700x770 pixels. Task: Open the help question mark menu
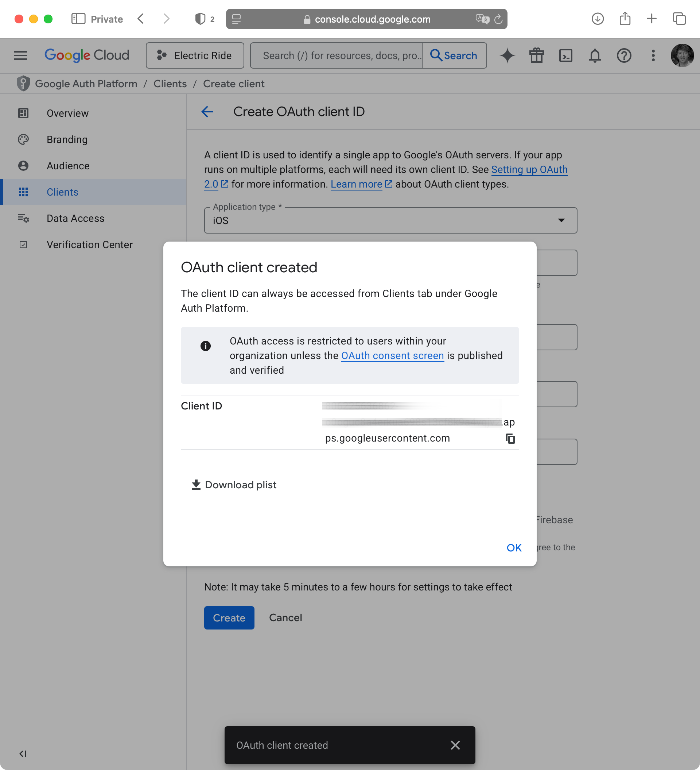[624, 56]
